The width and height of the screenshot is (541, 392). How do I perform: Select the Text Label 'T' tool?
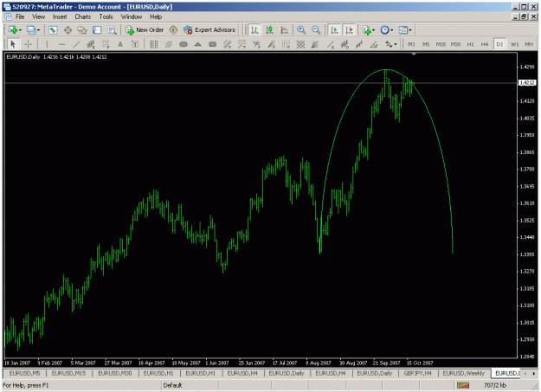(135, 44)
